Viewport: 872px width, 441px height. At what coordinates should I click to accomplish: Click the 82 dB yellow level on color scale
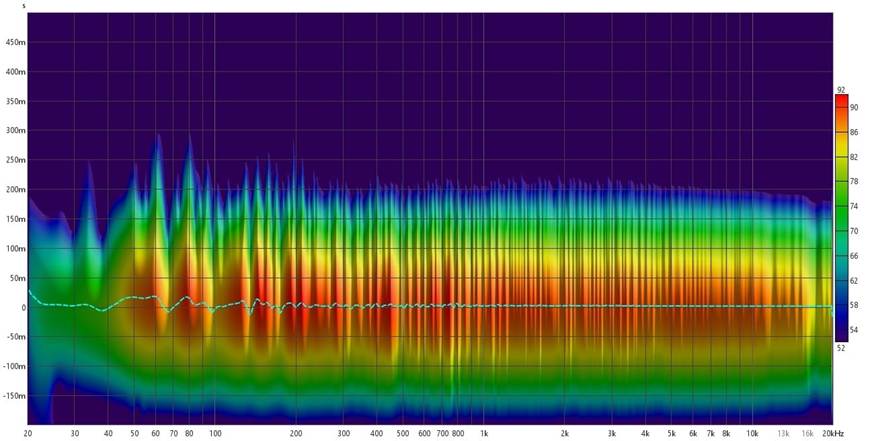[x=842, y=157]
